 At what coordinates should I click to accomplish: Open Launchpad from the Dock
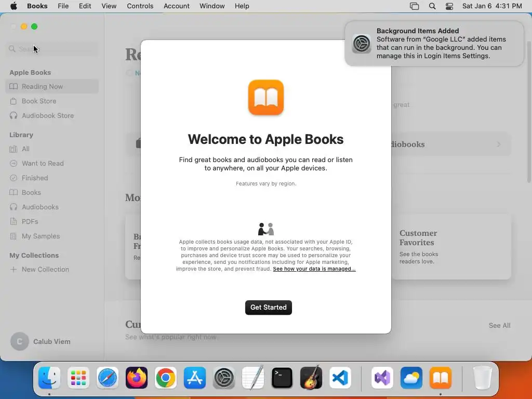78,378
